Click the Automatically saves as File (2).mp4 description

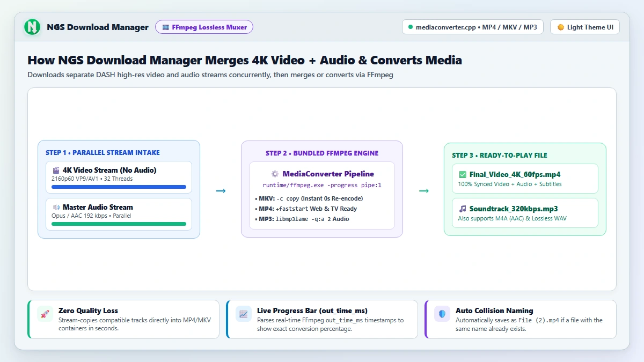529,324
